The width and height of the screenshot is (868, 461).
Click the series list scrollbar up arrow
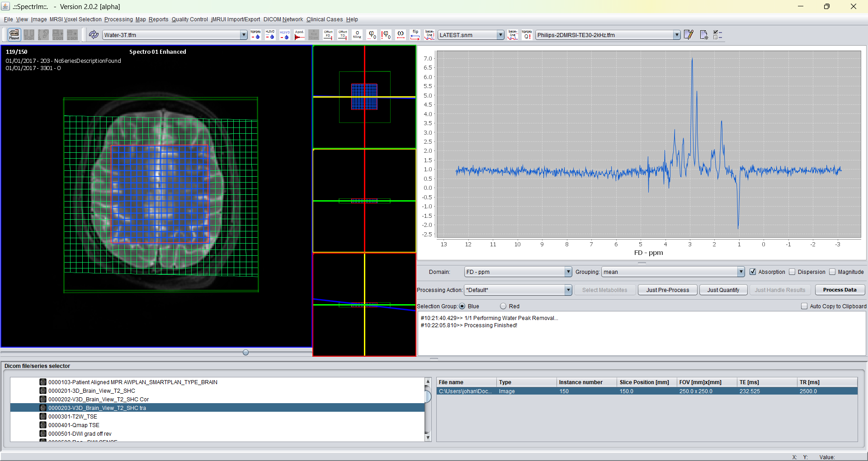pos(428,381)
